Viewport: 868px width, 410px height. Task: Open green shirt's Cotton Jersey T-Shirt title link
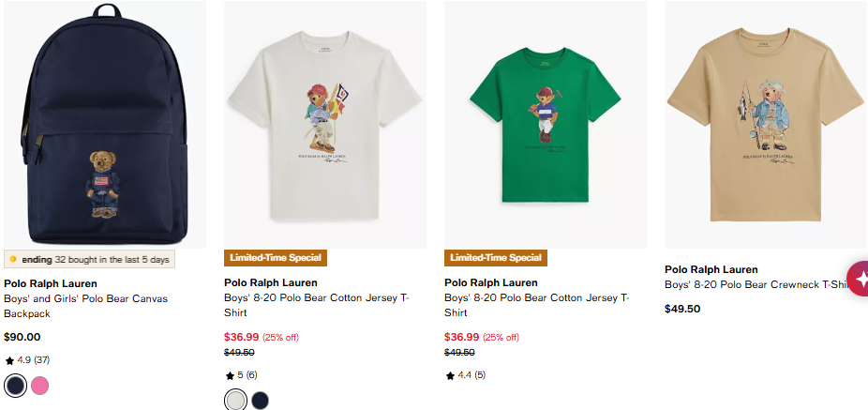pos(537,305)
